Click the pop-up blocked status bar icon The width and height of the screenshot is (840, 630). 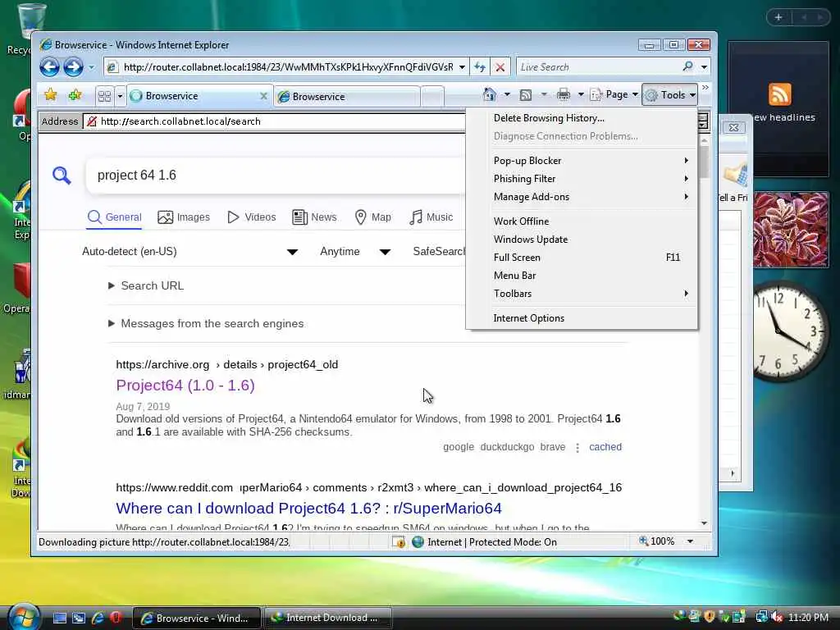tap(399, 541)
